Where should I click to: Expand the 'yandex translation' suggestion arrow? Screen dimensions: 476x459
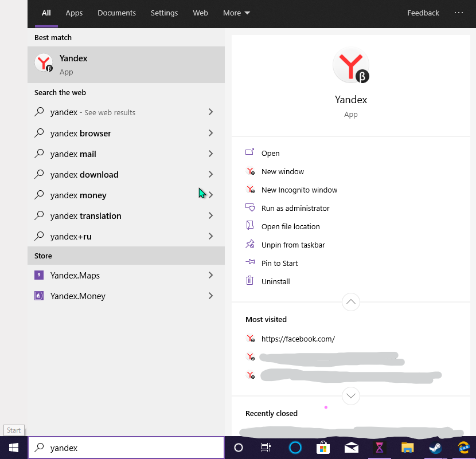point(210,215)
